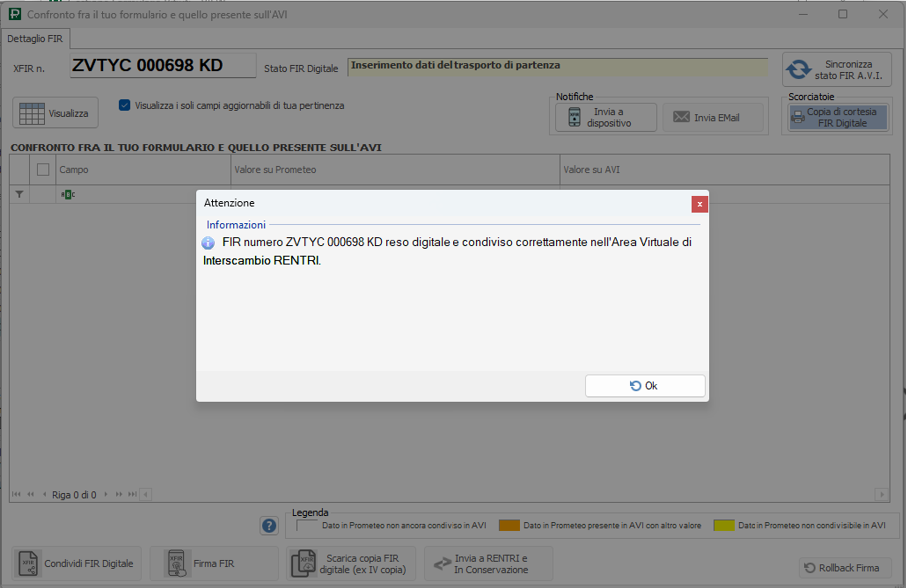Toggle 'Visualizza i soli campi aggiornabili' checkbox
Image resolution: width=906 pixels, height=588 pixels.
click(x=125, y=105)
